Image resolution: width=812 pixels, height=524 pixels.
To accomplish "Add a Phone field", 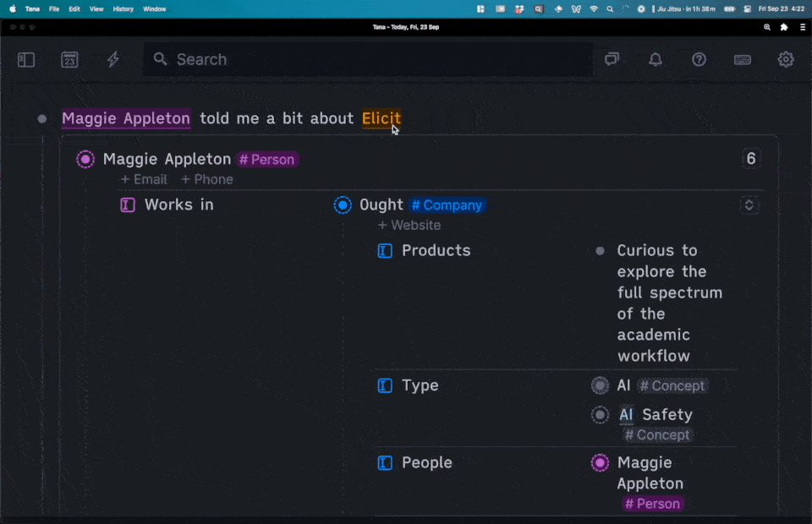I will (207, 179).
